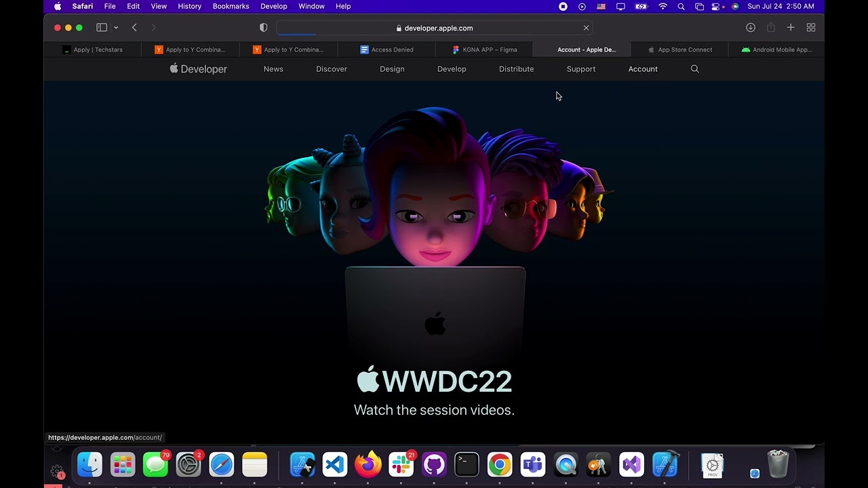This screenshot has width=868, height=488.
Task: Open the Discover section
Action: click(x=332, y=69)
